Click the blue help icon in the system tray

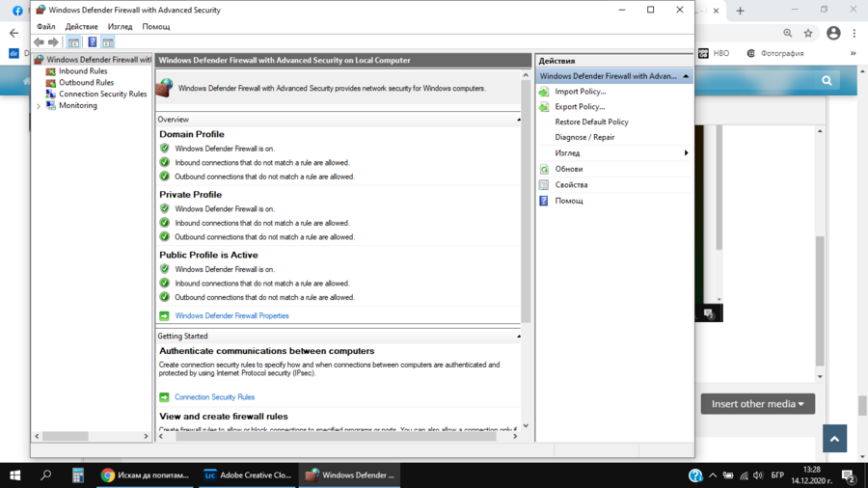tap(695, 475)
